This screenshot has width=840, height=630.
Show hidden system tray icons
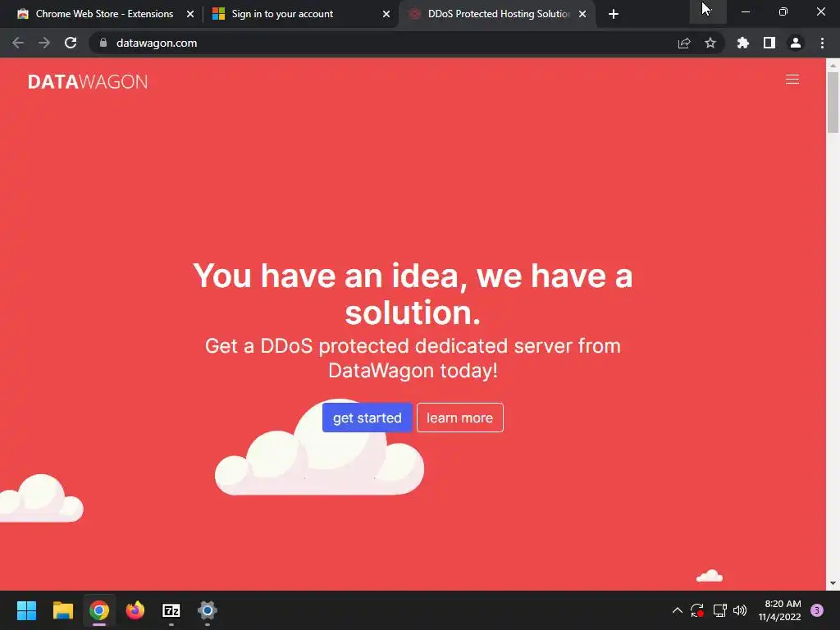(677, 610)
